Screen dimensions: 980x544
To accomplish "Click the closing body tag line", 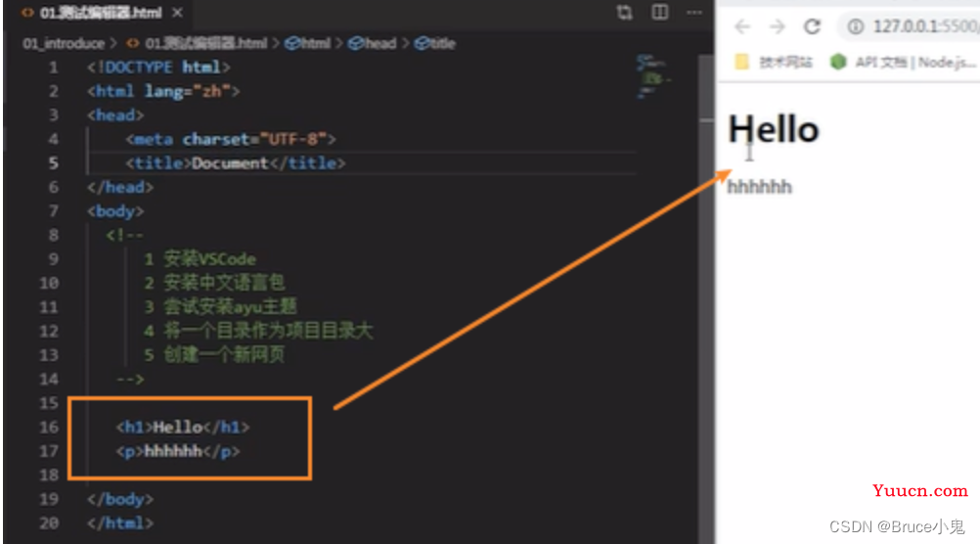I will pos(120,499).
